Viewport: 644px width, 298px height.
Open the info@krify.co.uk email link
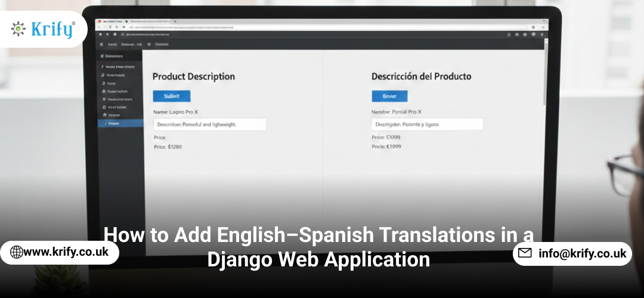(582, 253)
